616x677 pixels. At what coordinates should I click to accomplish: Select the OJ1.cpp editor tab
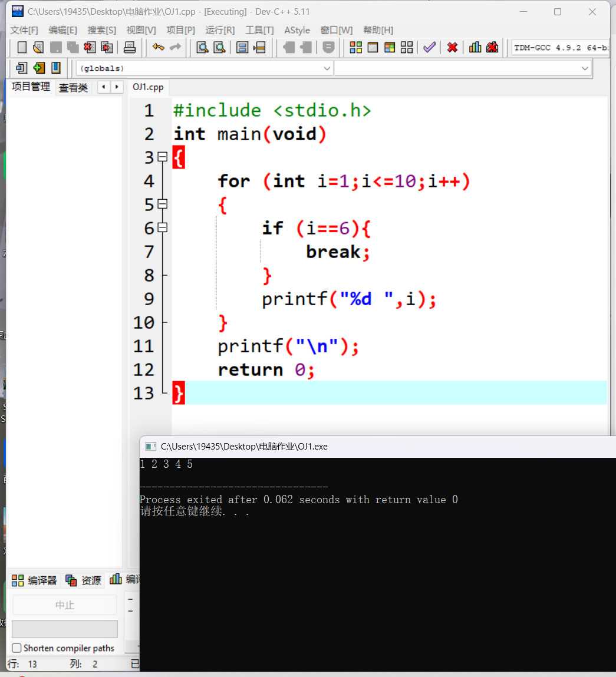coord(148,87)
